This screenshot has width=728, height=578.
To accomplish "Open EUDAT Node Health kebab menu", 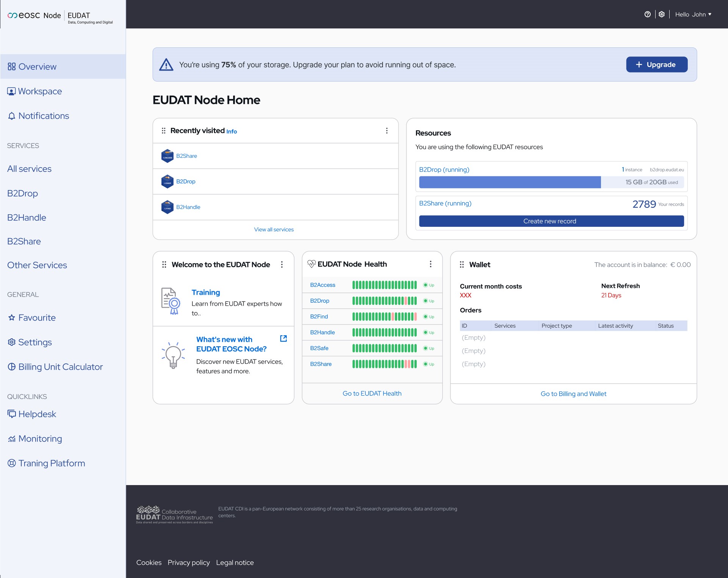I will coord(430,264).
